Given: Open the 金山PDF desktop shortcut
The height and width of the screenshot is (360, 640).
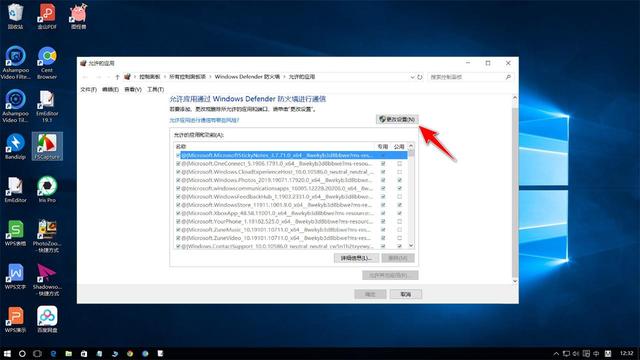Looking at the screenshot, I should pos(47,16).
